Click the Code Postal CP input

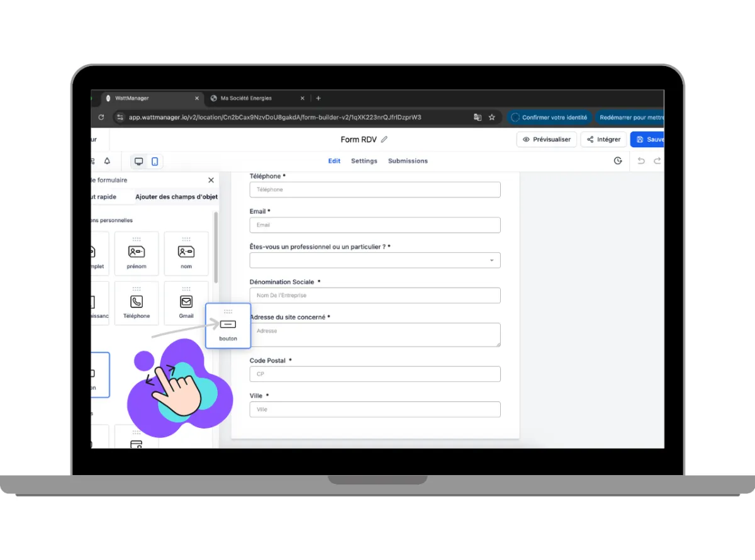(375, 374)
